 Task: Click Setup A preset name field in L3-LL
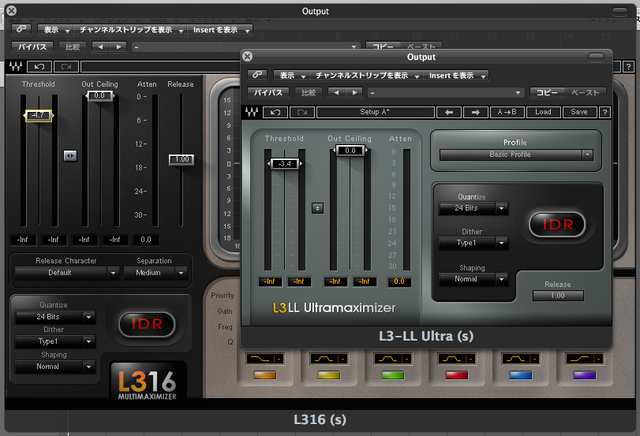(375, 112)
